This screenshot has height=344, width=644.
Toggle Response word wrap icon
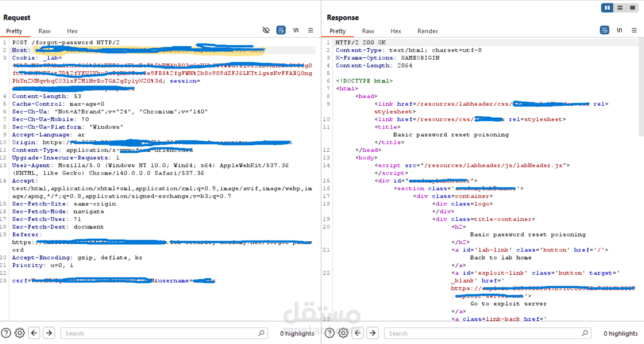604,30
